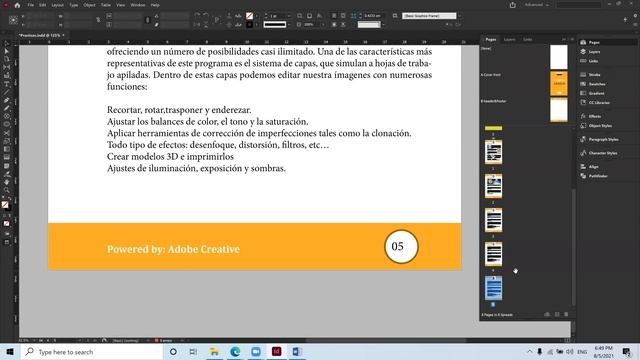Toggle constrain proportions for width and height
640x360 pixels.
(98, 20)
